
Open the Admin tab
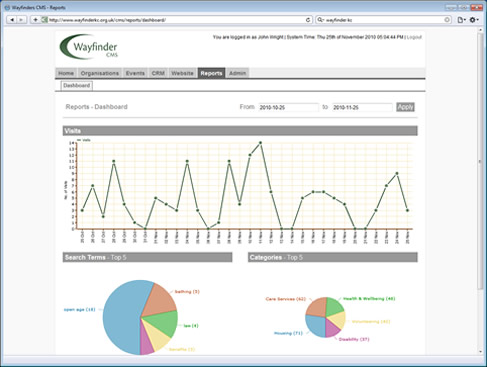pos(237,73)
